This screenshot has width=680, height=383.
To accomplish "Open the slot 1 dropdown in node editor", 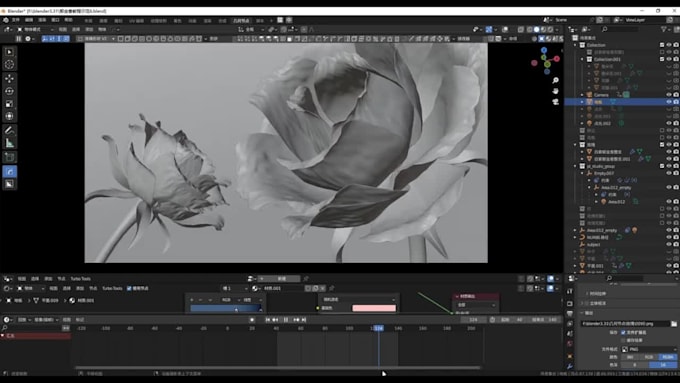I will tap(235, 288).
